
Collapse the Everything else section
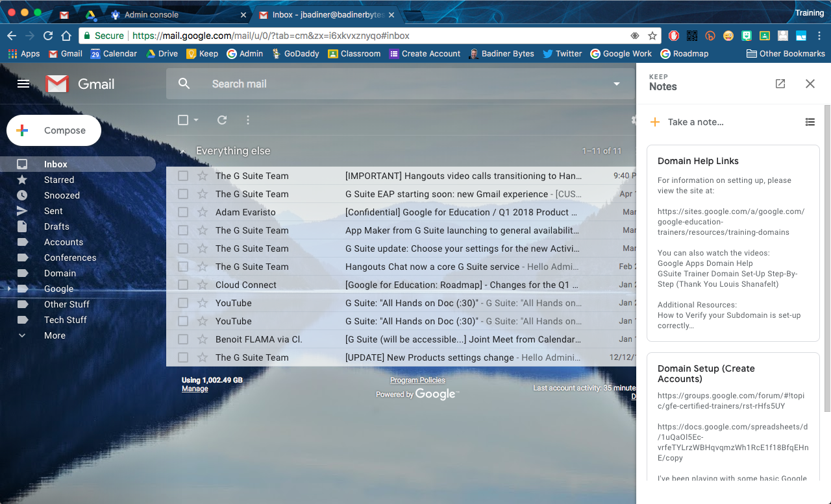click(182, 151)
